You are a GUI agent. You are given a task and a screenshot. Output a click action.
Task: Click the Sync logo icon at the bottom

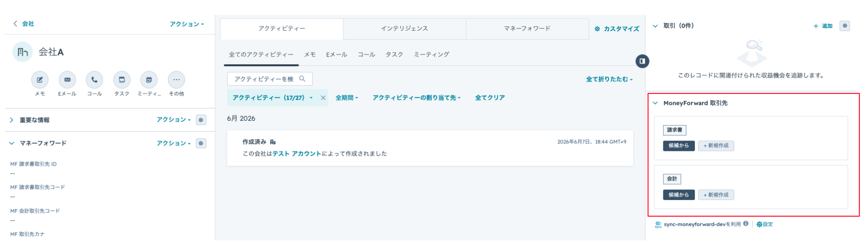[658, 225]
